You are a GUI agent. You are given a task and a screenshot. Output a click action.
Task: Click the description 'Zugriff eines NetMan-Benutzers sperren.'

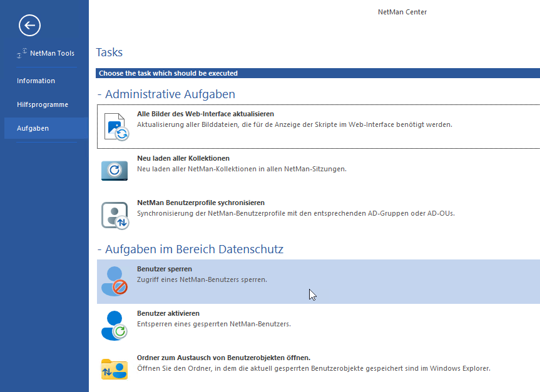tap(202, 279)
